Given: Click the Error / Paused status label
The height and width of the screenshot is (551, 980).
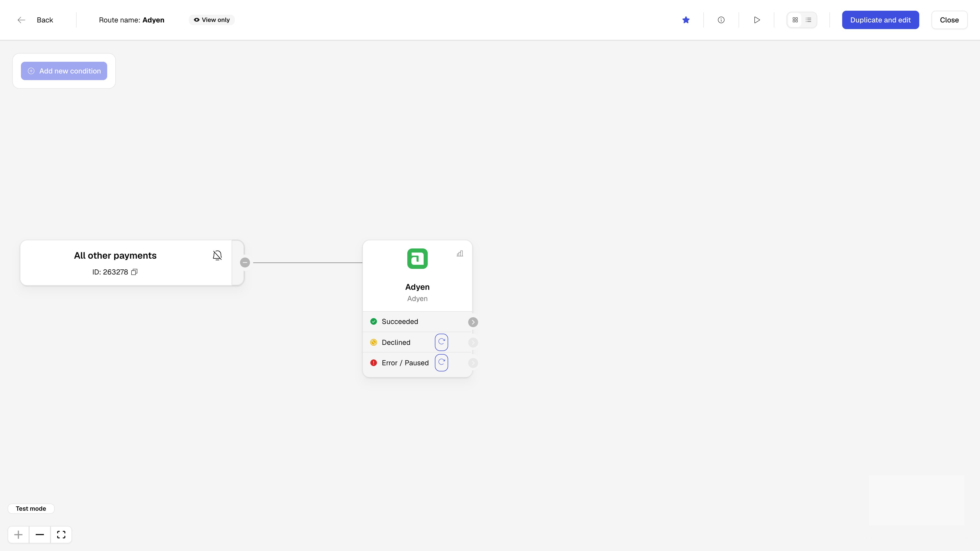Looking at the screenshot, I should coord(405,363).
